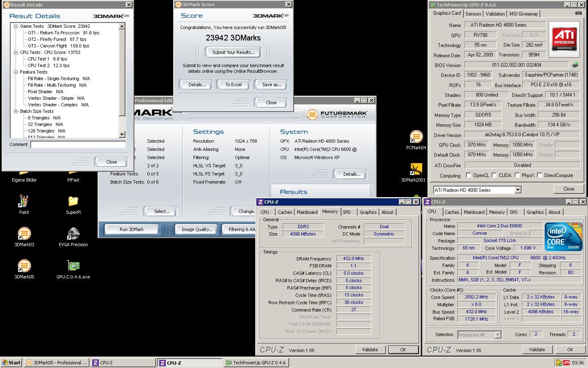Click the DRAM Frequency 432.0 MHz value
The image size is (588, 368).
(354, 259)
